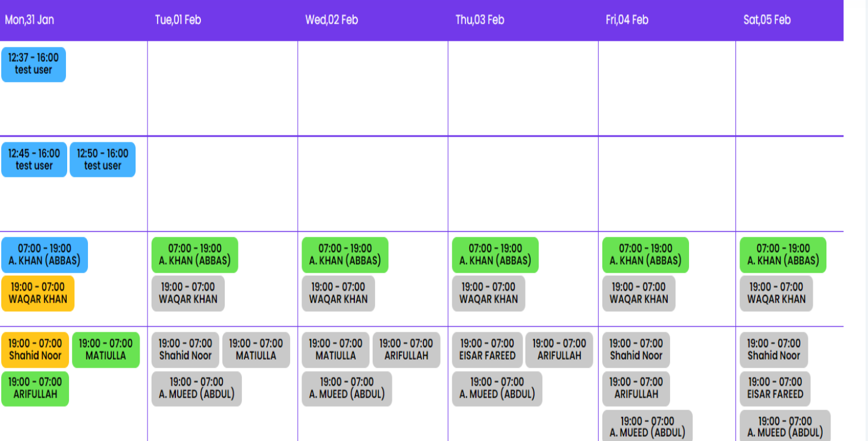Screen dimensions: 868x441
Task: Open Tuesday's A. MUEED (ABDUL) shift
Action: click(x=197, y=389)
